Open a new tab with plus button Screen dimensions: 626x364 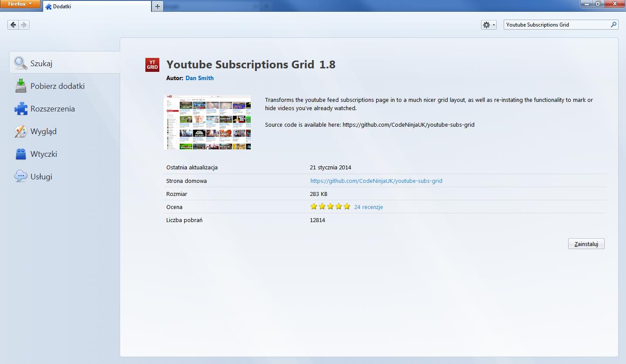click(157, 7)
